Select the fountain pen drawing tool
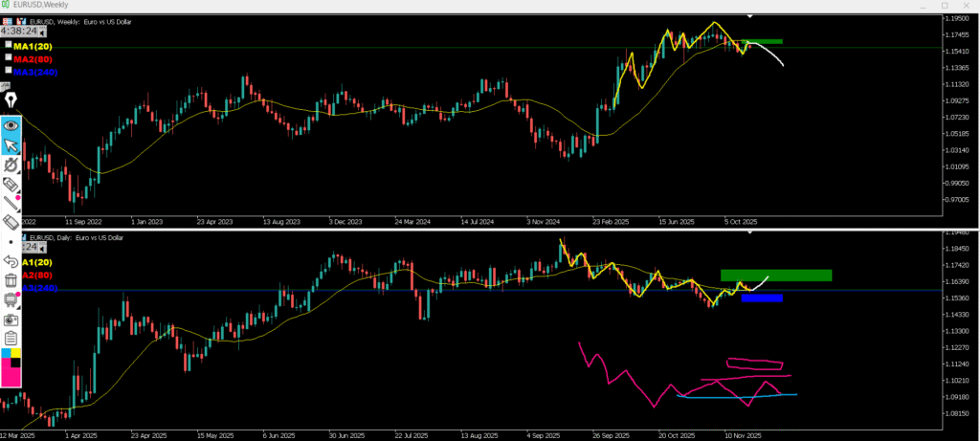Viewport: 980px width, 441px height. click(x=11, y=99)
